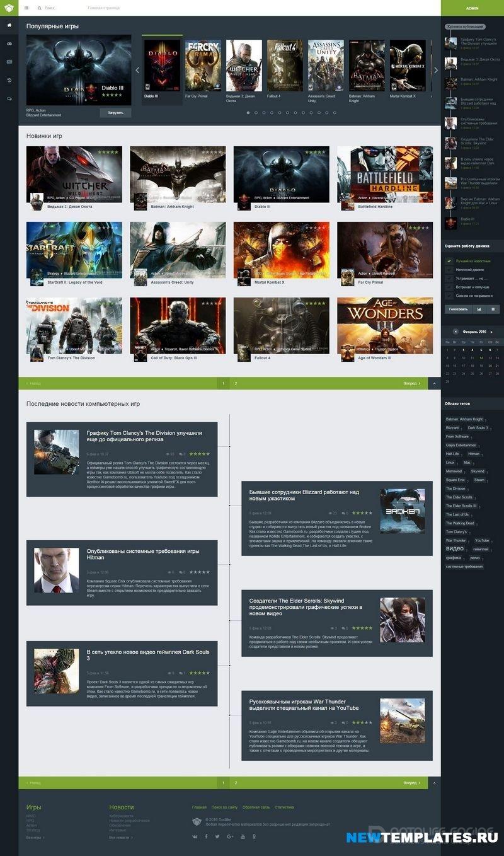Submit vote with 'Голосовать' button

point(458,309)
